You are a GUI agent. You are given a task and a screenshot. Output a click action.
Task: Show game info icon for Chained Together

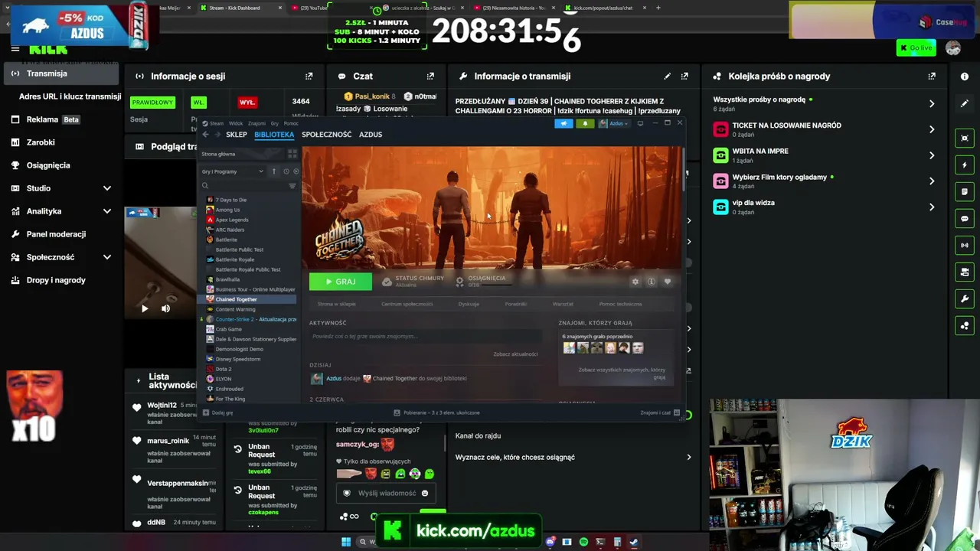[x=651, y=282]
